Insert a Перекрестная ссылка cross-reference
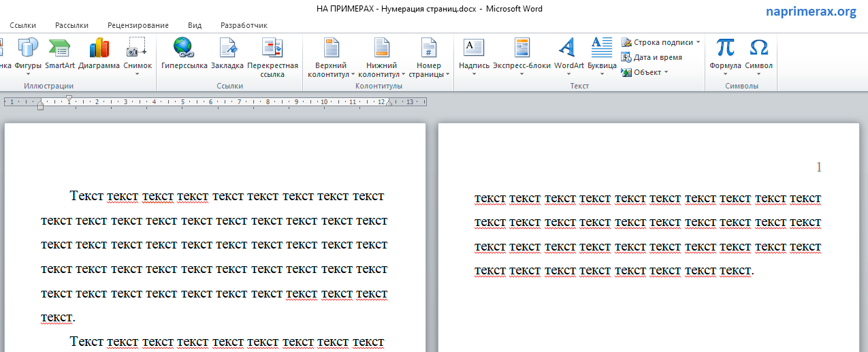Viewport: 868px width, 352px height. (x=272, y=59)
